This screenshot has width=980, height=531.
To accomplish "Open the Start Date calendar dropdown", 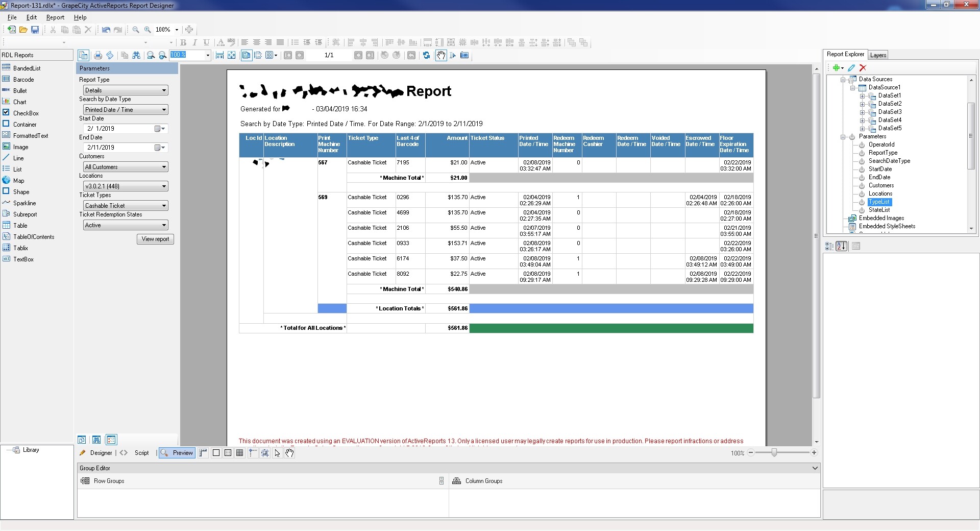I will tap(160, 129).
